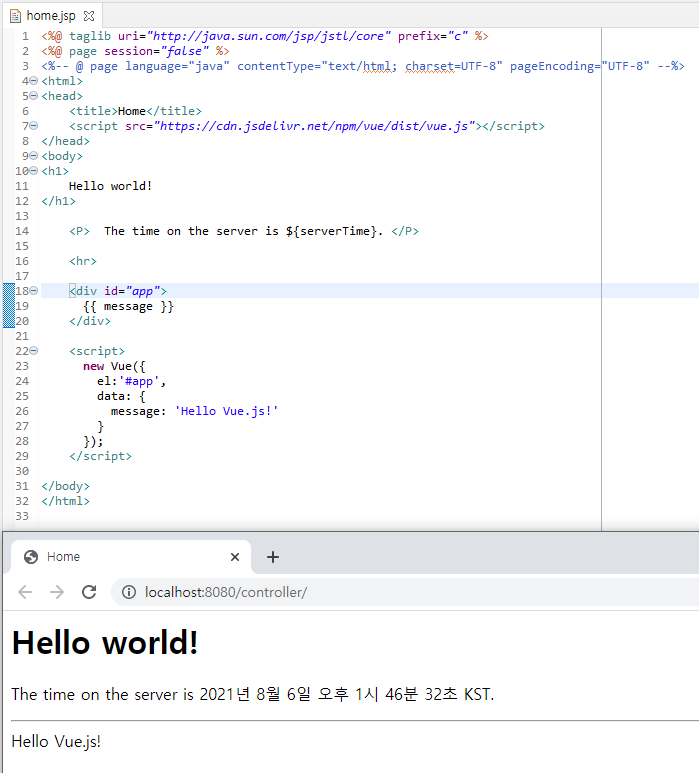Click the {{ message }} line
This screenshot has width=699, height=773.
click(x=128, y=306)
